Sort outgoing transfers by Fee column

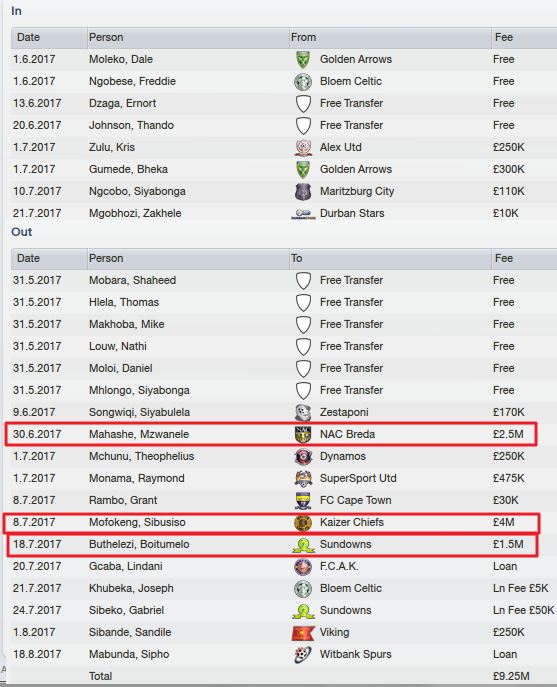tap(525, 259)
